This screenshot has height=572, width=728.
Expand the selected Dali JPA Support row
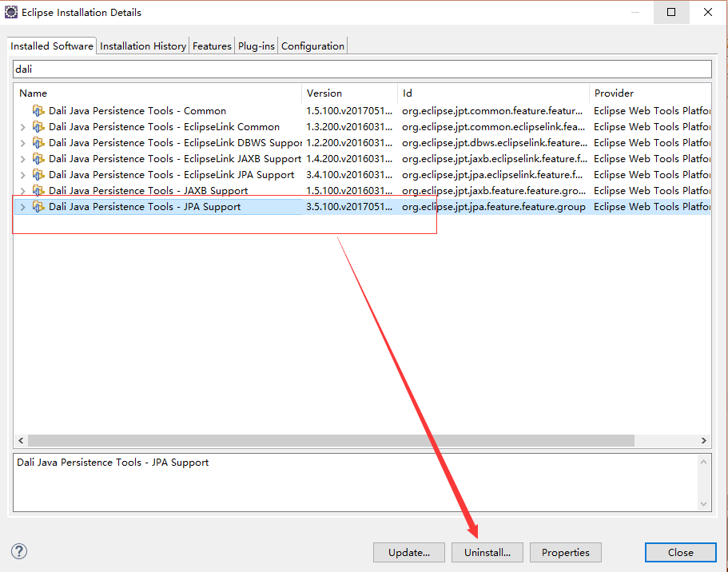22,207
